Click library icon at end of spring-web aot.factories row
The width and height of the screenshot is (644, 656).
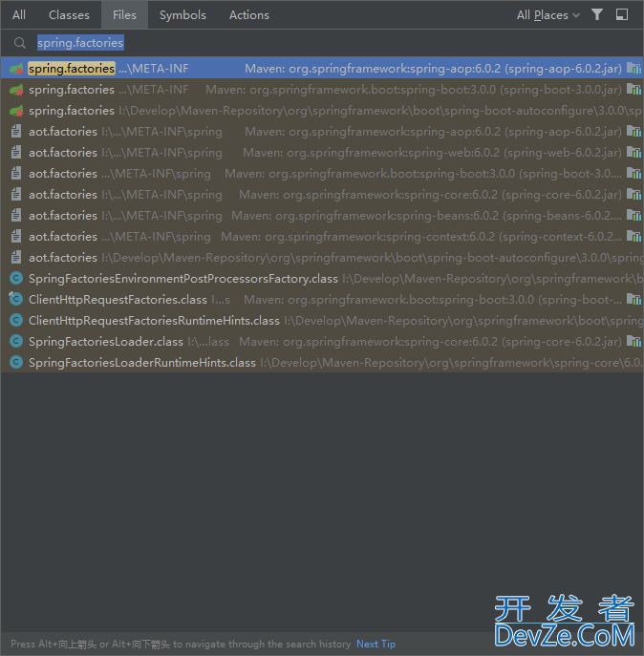[x=633, y=152]
